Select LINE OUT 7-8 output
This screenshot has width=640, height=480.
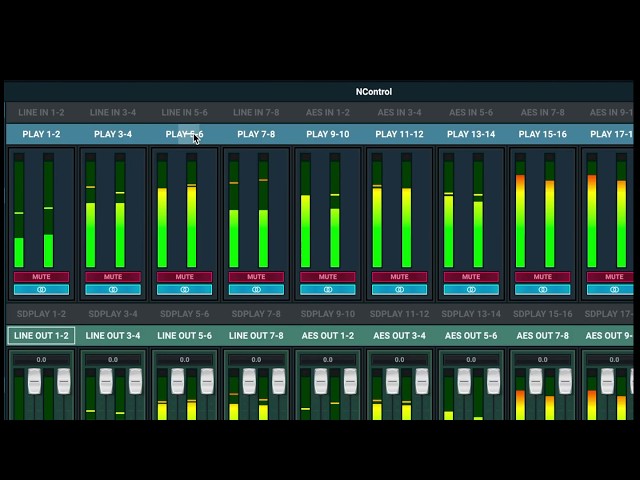(x=256, y=336)
